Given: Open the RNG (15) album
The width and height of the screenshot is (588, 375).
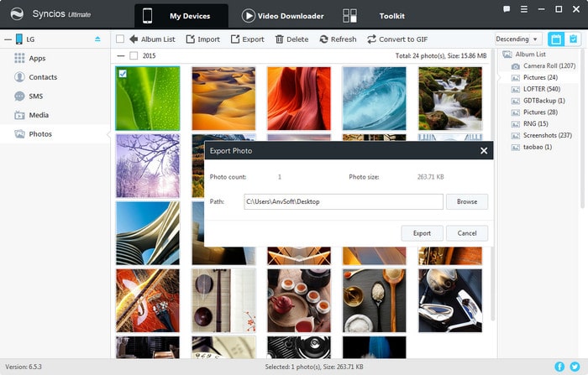Looking at the screenshot, I should pyautogui.click(x=529, y=123).
